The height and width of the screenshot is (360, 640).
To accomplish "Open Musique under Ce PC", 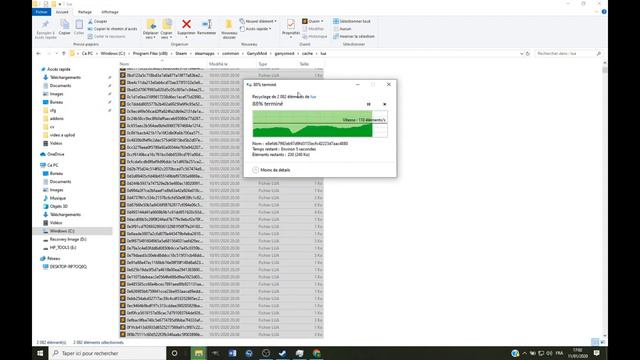I will 58,198.
